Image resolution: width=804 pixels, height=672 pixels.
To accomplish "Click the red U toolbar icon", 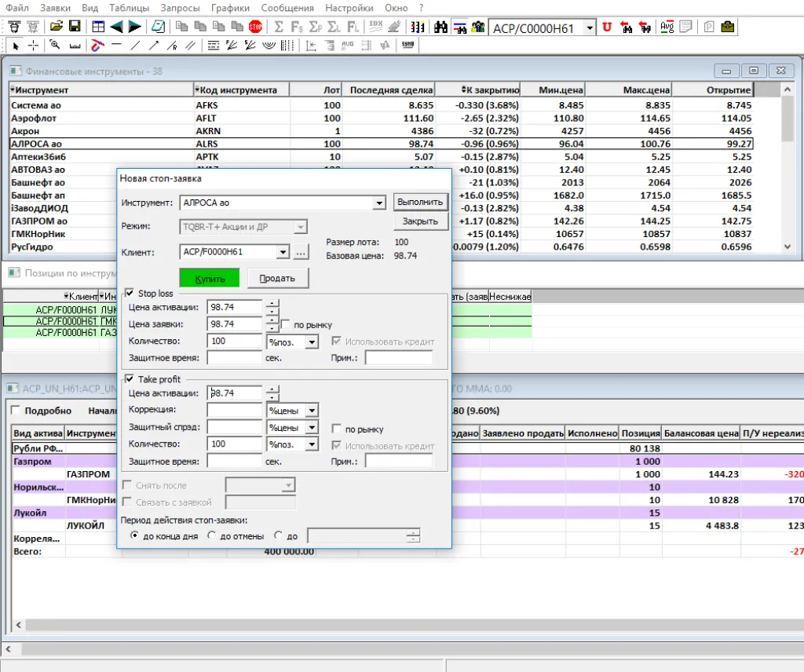I will 607,27.
